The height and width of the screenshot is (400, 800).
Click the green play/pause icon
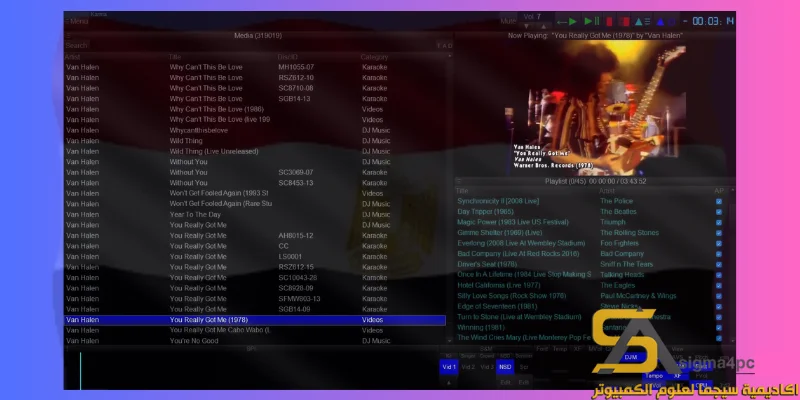pos(592,21)
